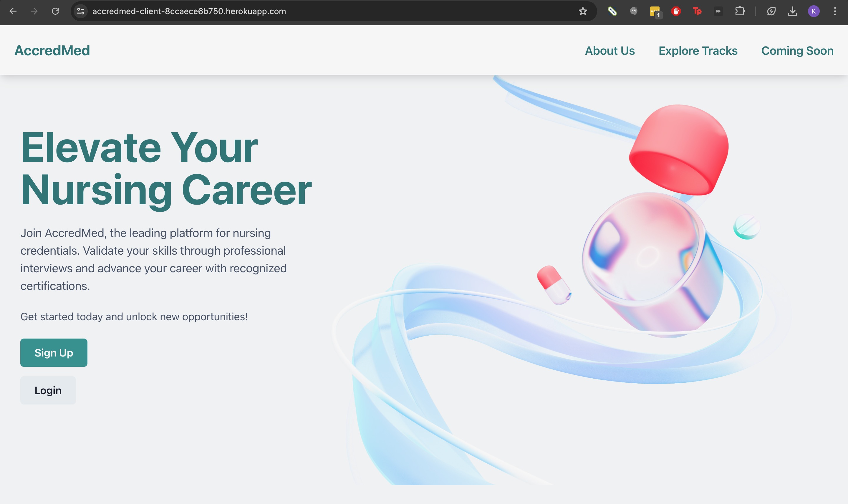Click the red Tp extension icon

697,11
